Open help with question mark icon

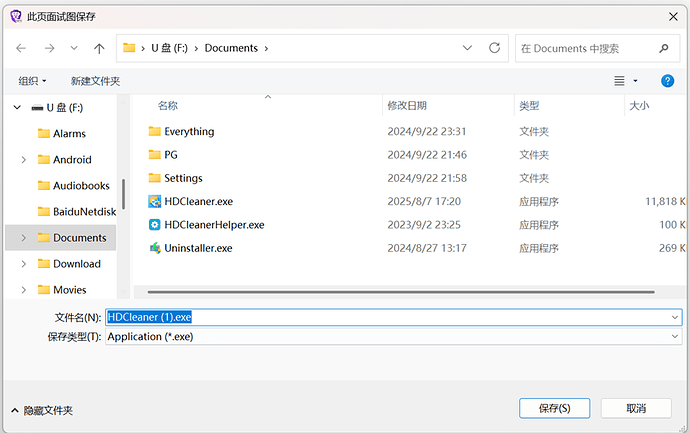(x=667, y=81)
